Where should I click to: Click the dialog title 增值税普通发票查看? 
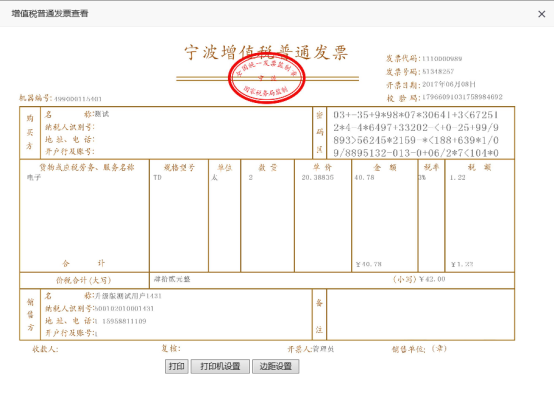[x=50, y=14]
